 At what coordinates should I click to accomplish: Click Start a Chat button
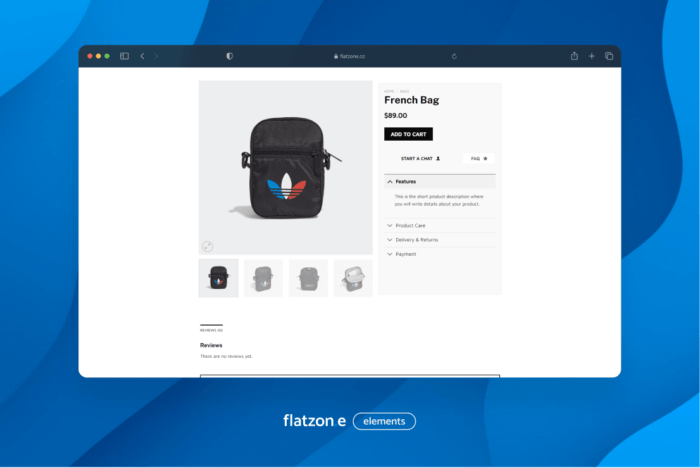(420, 158)
